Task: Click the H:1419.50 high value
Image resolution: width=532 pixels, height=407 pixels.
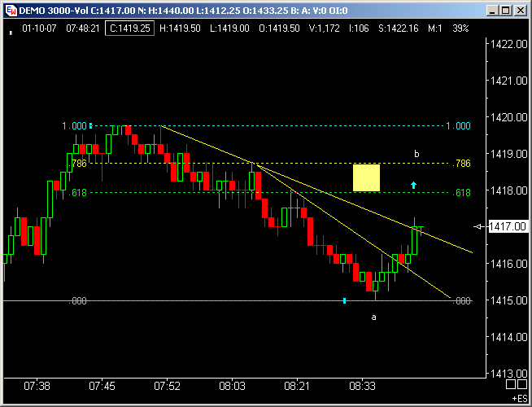Action: (180, 28)
